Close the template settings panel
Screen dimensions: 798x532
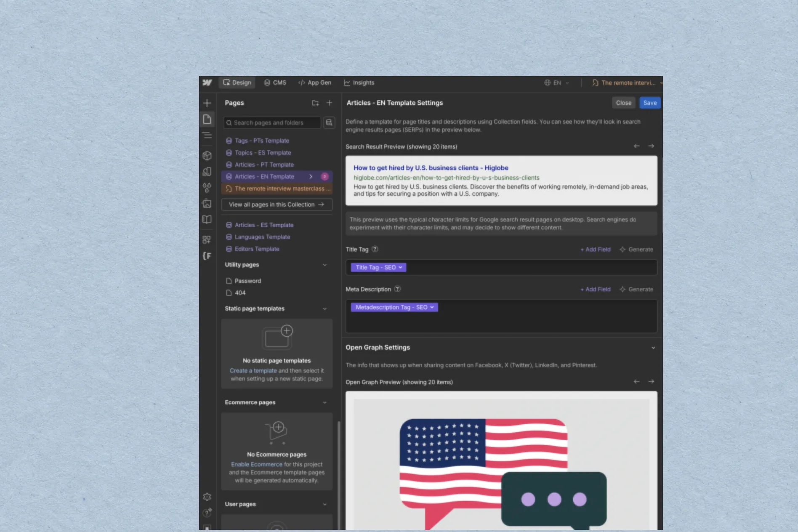624,103
